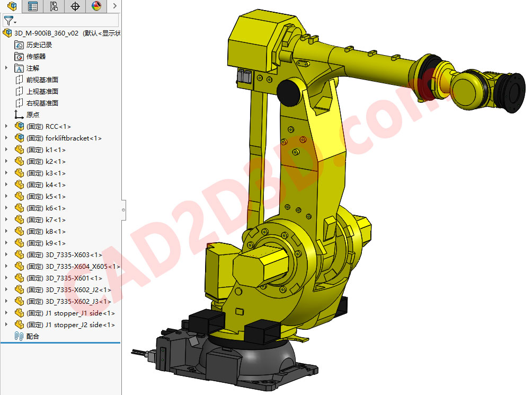Open the filter dropdown arrow
Viewport: 532px width, 395px height.
[14, 21]
